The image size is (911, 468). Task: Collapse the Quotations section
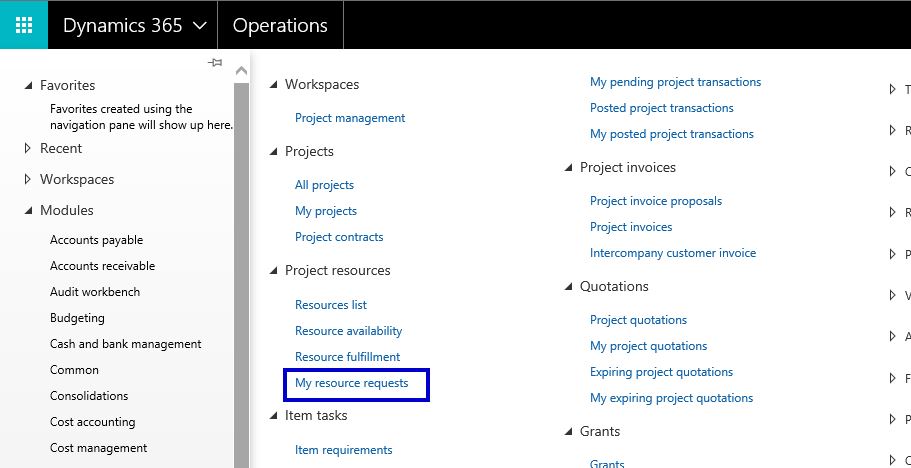(x=569, y=287)
